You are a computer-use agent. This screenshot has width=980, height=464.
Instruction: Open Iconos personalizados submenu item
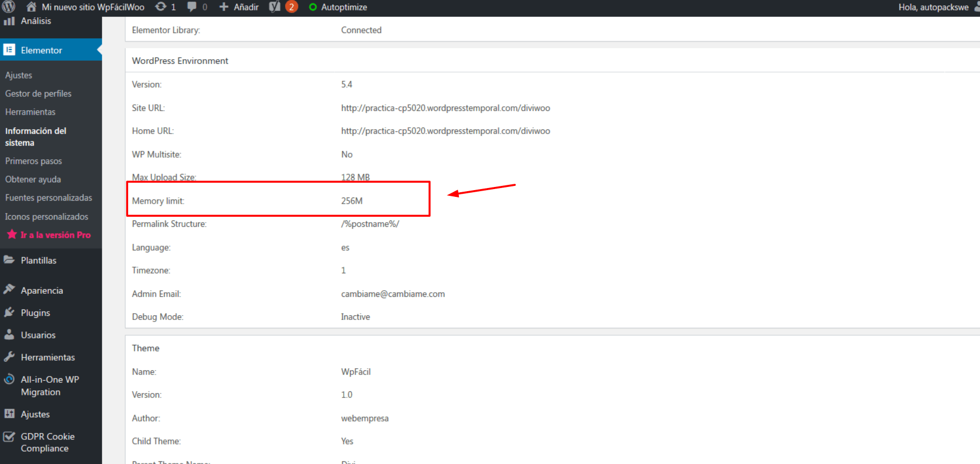[47, 216]
